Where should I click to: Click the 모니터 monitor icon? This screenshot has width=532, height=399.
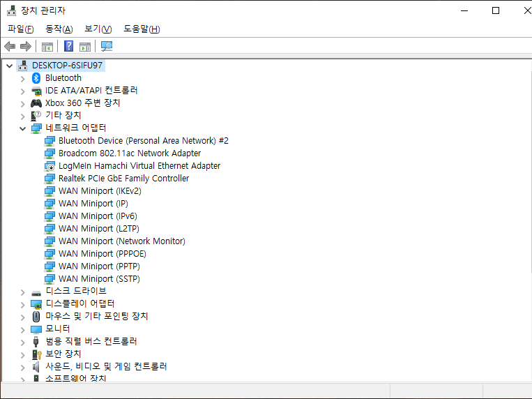coord(36,329)
